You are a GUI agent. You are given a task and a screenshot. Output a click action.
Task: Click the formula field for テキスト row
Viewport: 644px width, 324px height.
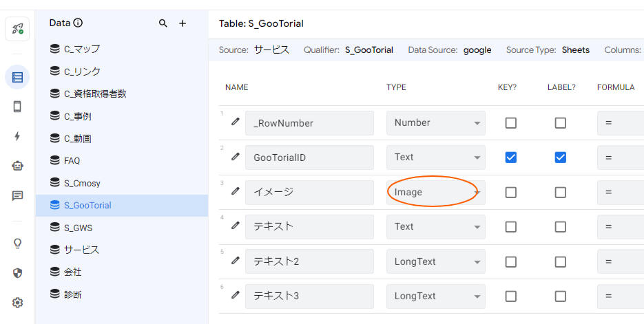click(620, 226)
